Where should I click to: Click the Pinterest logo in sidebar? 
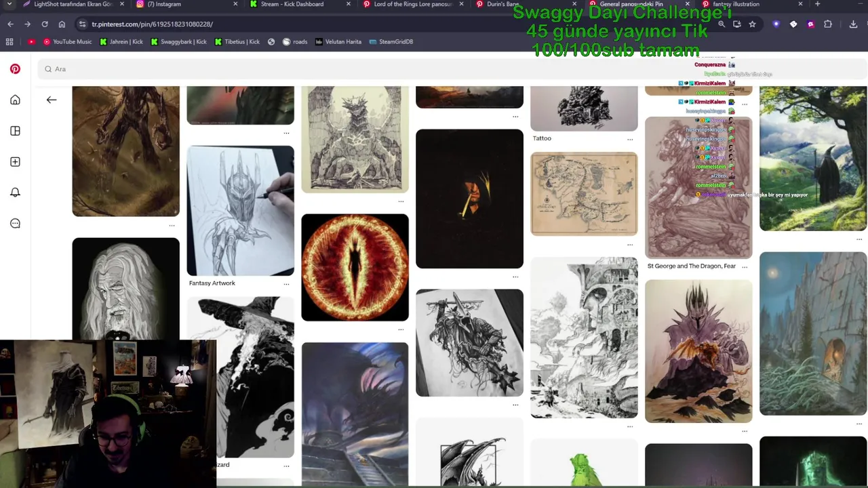tap(15, 69)
